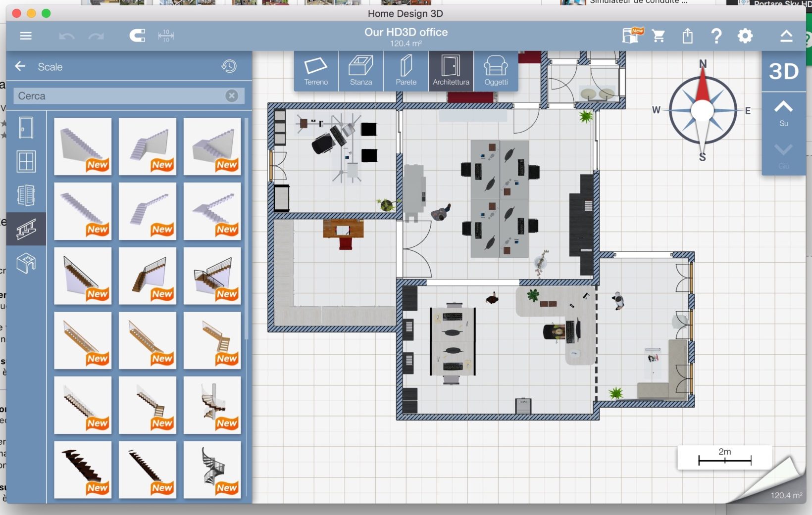
Task: Toggle the dimensions display icon
Action: (x=166, y=36)
